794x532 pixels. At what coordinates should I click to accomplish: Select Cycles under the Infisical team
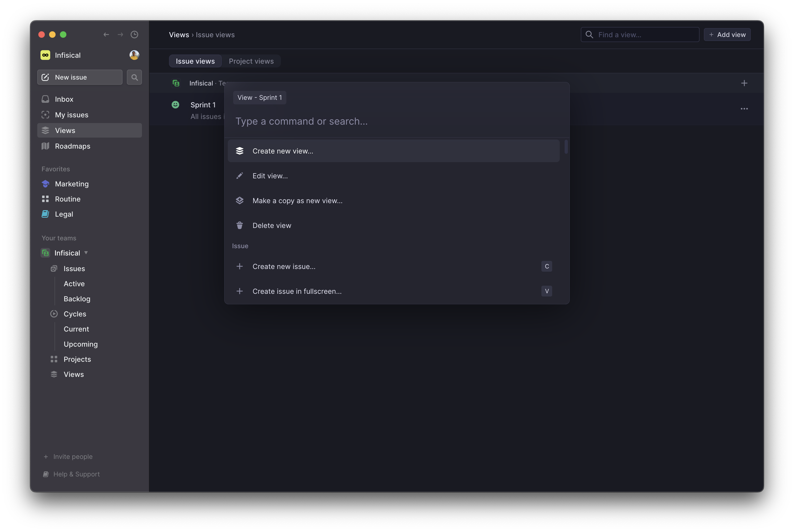pyautogui.click(x=75, y=314)
